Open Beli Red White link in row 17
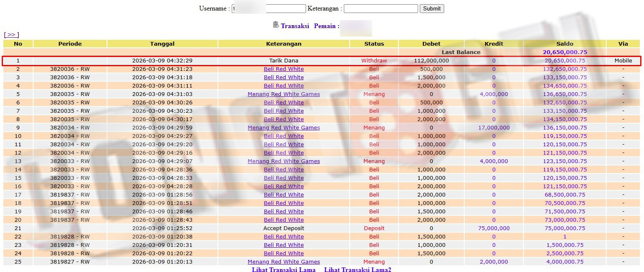Screen dimensions: 644x272 click(283, 194)
